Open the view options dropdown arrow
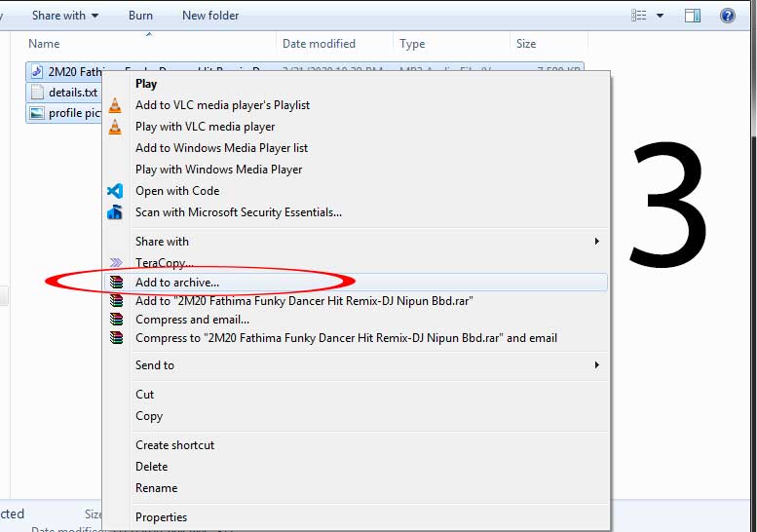This screenshot has width=757, height=532. pyautogui.click(x=660, y=16)
